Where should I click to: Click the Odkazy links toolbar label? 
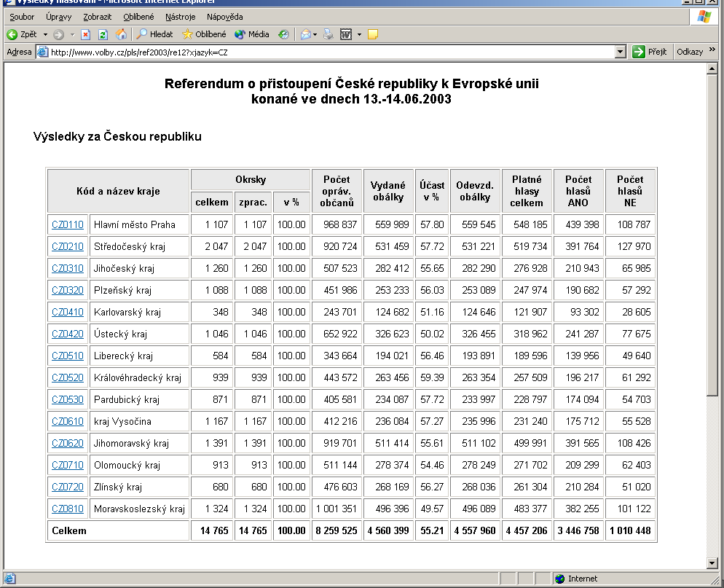pos(690,52)
